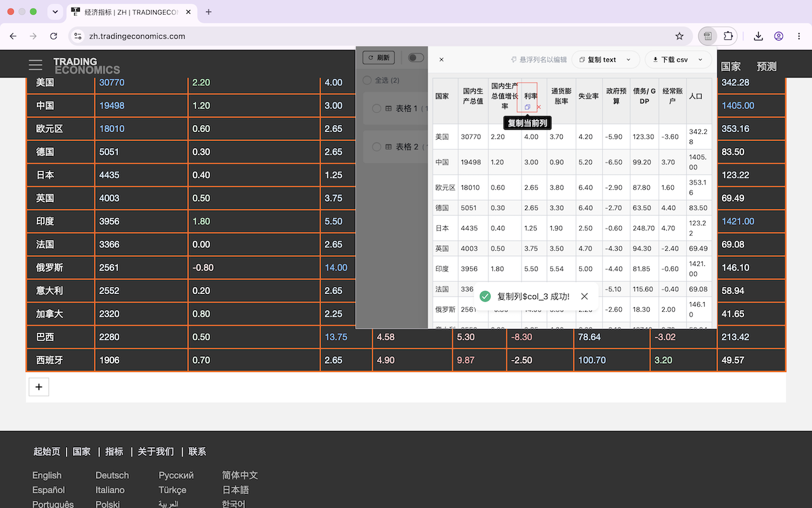
Task: Bookmark this page with the star
Action: (x=679, y=36)
